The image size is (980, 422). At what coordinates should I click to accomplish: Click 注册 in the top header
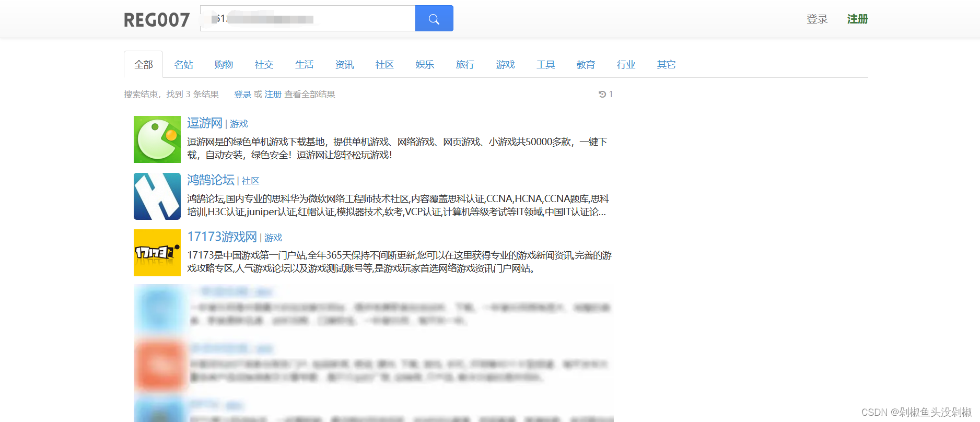click(x=858, y=19)
